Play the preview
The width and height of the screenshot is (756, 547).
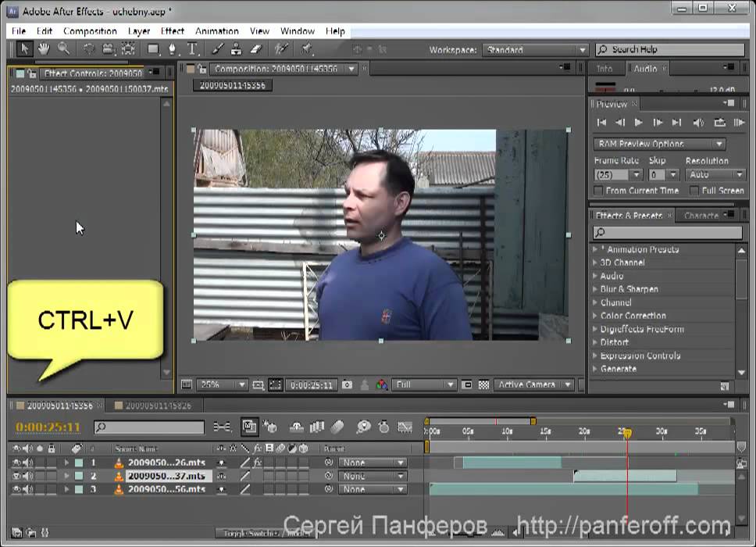[638, 123]
